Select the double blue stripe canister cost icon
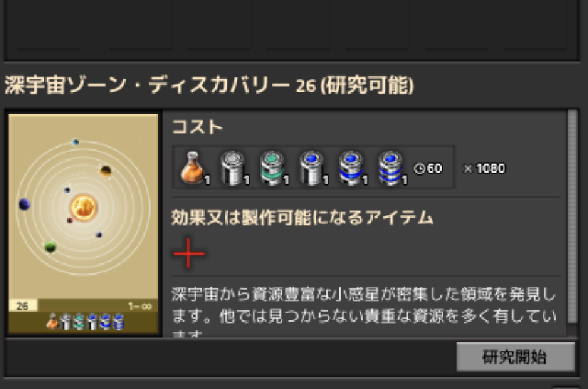The width and height of the screenshot is (588, 389). coord(390,168)
